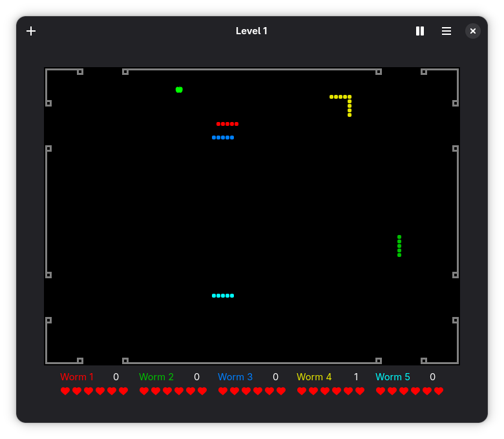Select the Worm 5 label

coord(393,377)
